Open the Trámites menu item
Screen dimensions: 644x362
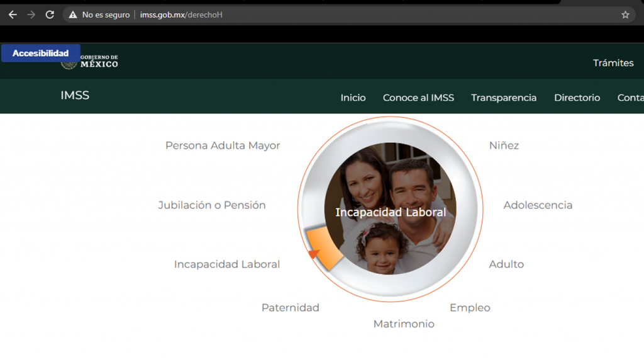pos(613,63)
